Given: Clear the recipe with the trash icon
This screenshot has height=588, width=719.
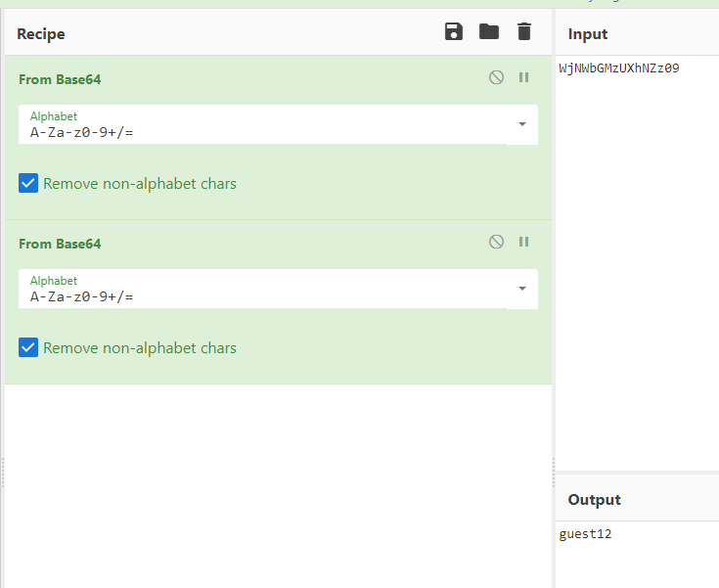Looking at the screenshot, I should [524, 32].
